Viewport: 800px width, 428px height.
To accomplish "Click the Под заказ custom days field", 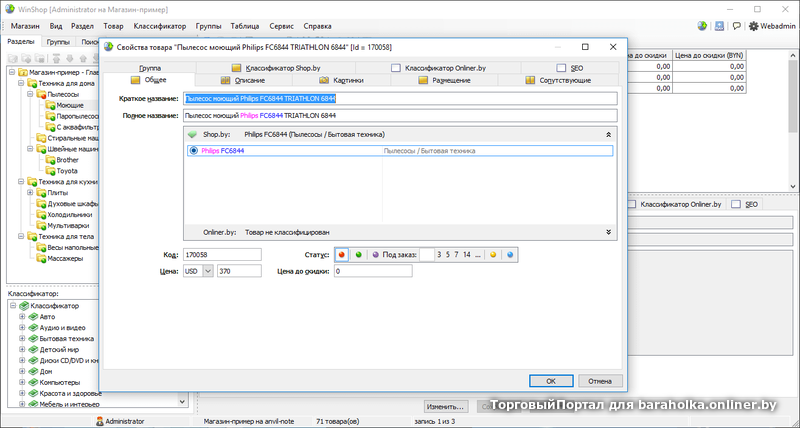I will [x=427, y=255].
